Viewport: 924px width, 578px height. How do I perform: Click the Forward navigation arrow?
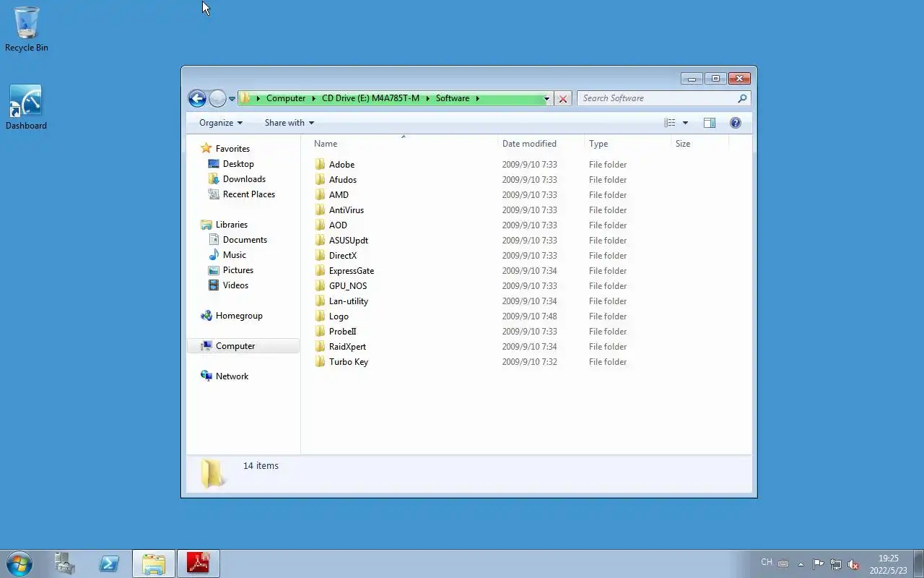217,98
